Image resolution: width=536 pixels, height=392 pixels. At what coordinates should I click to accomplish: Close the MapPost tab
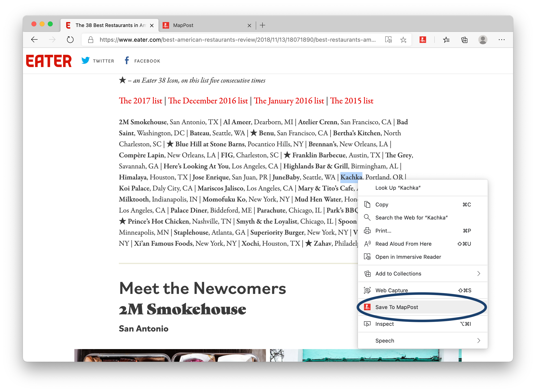(x=249, y=25)
